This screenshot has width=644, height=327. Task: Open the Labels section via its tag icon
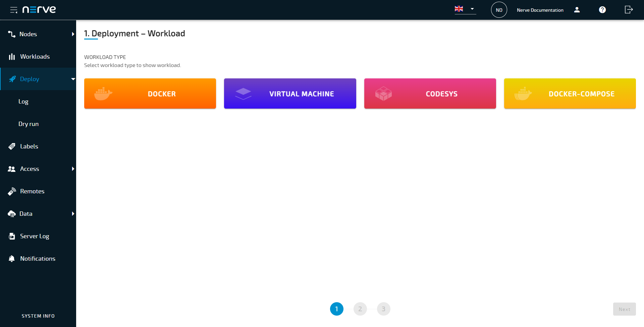coord(12,146)
